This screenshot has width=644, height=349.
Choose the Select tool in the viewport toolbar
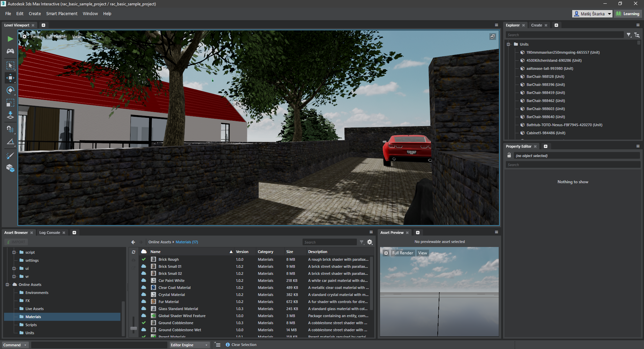(10, 65)
